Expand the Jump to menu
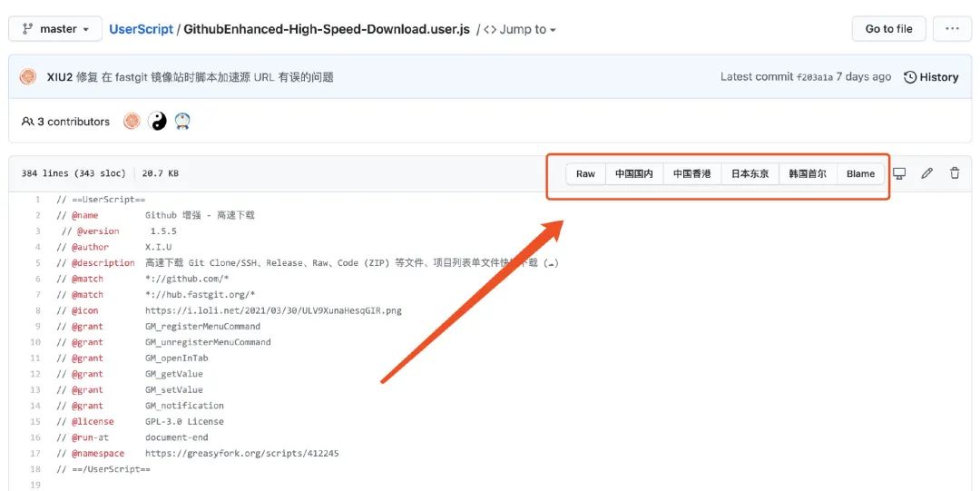 [520, 29]
